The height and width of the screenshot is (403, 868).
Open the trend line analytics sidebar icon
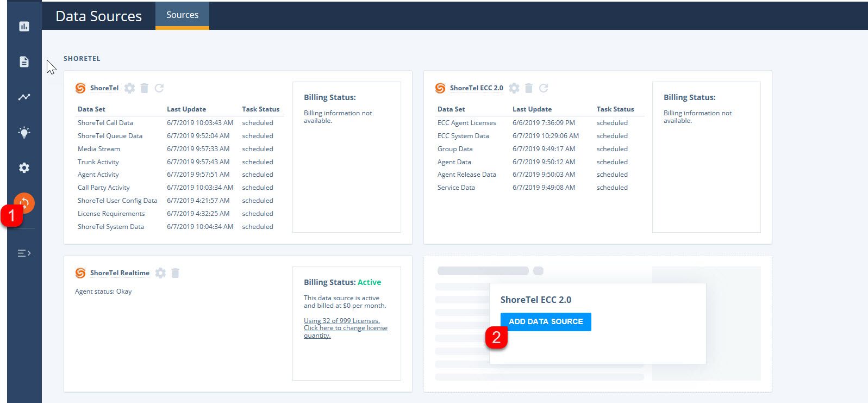pyautogui.click(x=24, y=97)
